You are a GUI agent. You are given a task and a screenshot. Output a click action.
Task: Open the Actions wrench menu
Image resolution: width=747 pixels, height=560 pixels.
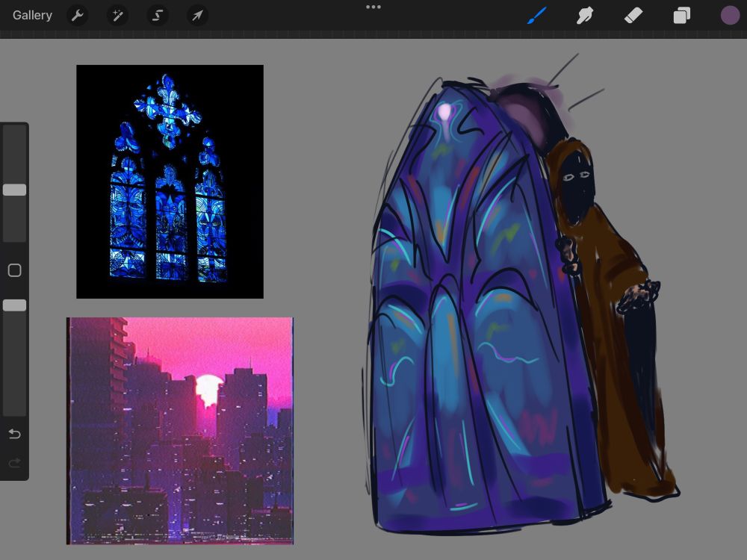(x=78, y=15)
